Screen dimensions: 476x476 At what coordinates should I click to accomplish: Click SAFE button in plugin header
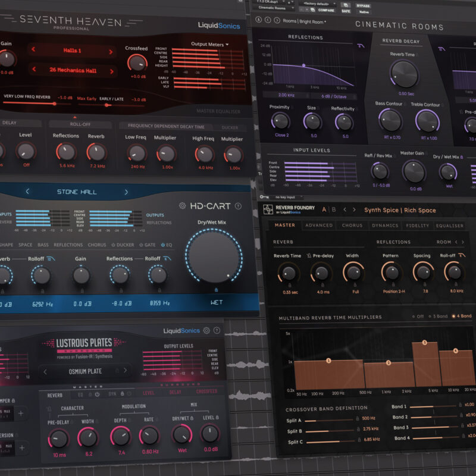point(346,11)
